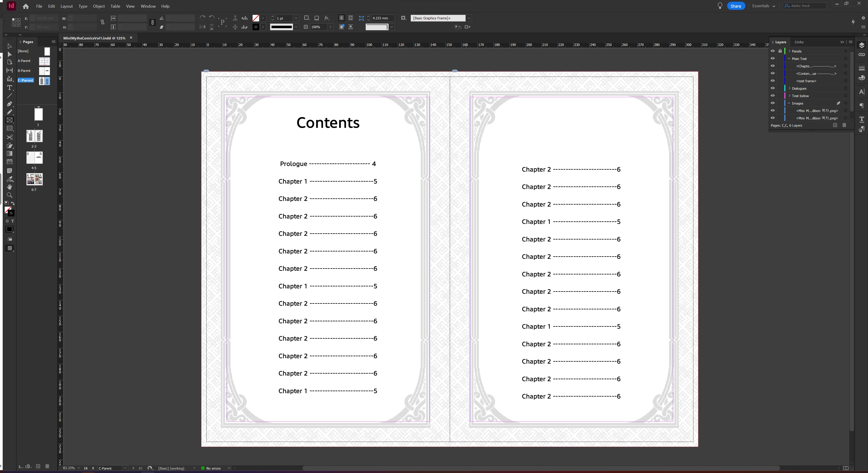
Task: Open the Essentials workspace switcher
Action: 763,6
